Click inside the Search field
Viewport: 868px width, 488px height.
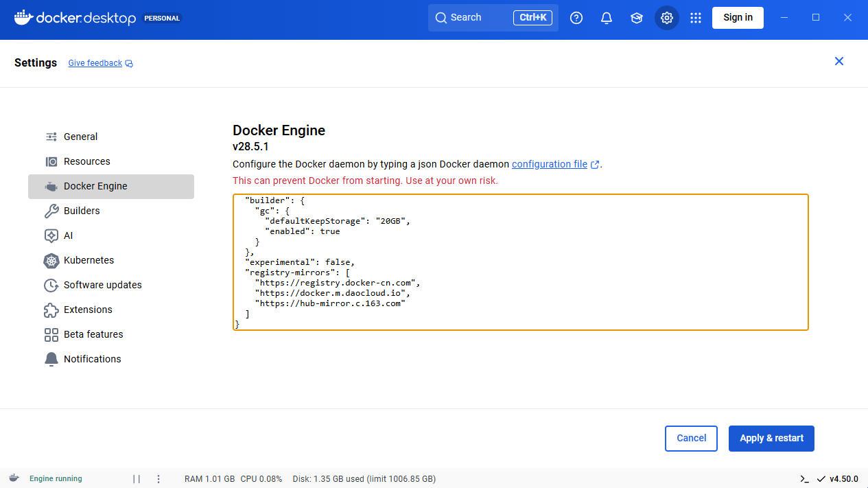coord(493,18)
